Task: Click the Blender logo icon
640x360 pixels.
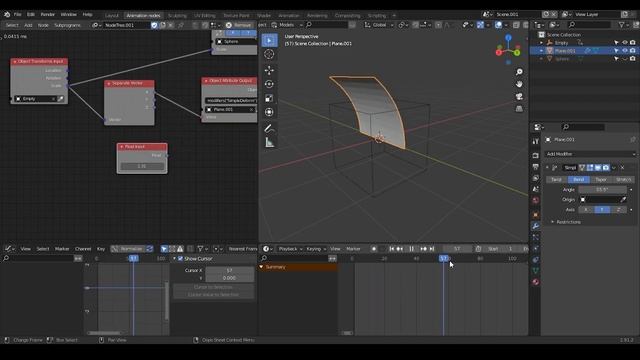Action: (7, 14)
